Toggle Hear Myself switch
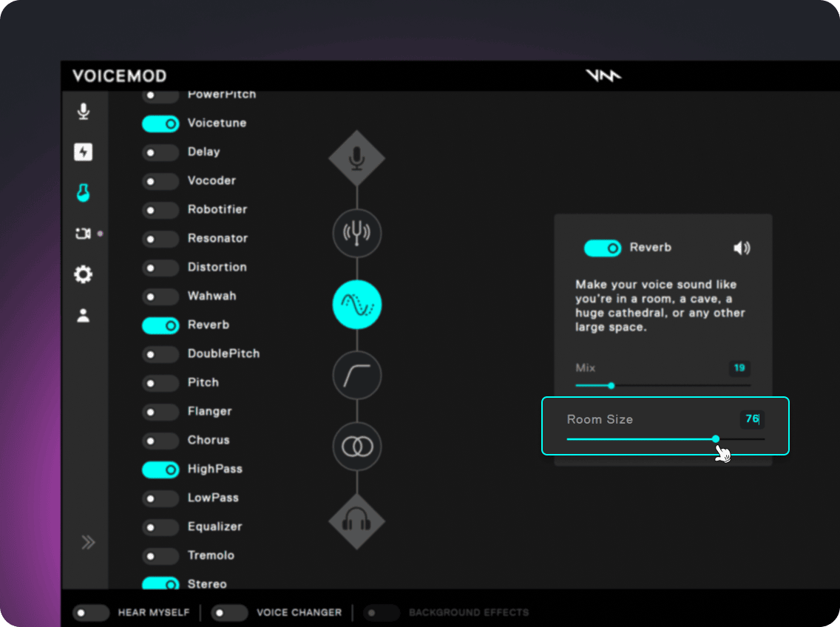This screenshot has height=627, width=840. (91, 612)
